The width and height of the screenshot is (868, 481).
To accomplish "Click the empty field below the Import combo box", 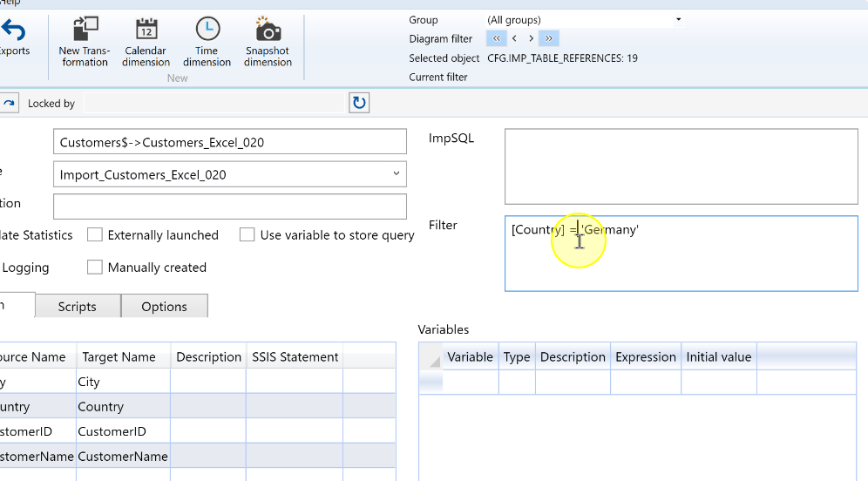I will (x=230, y=207).
